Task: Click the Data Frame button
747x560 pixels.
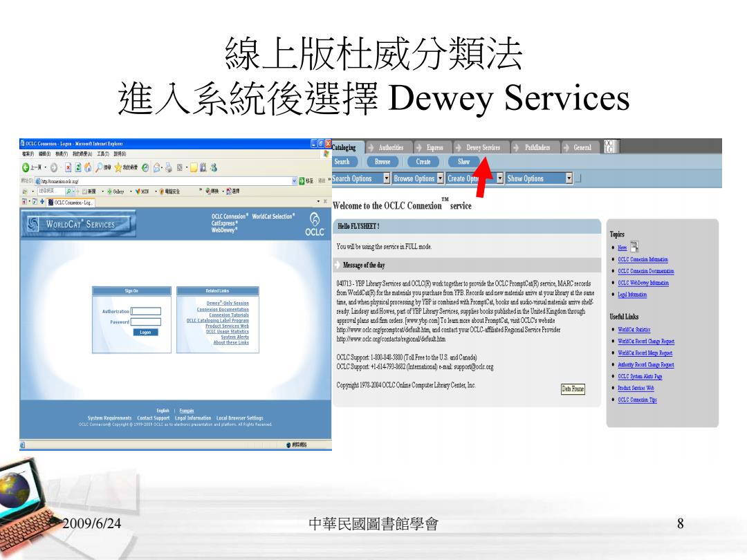Action: pos(572,389)
